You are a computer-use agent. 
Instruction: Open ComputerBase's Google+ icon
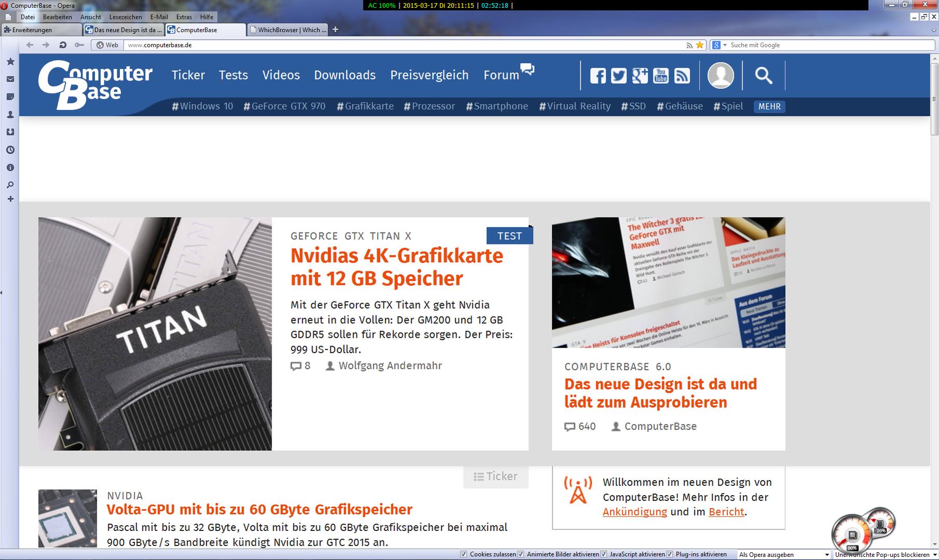[x=640, y=76]
